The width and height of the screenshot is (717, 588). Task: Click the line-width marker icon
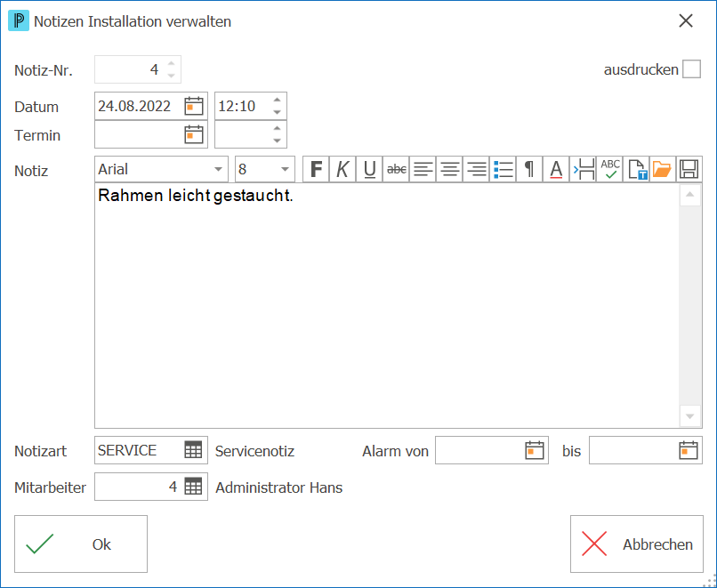point(583,169)
